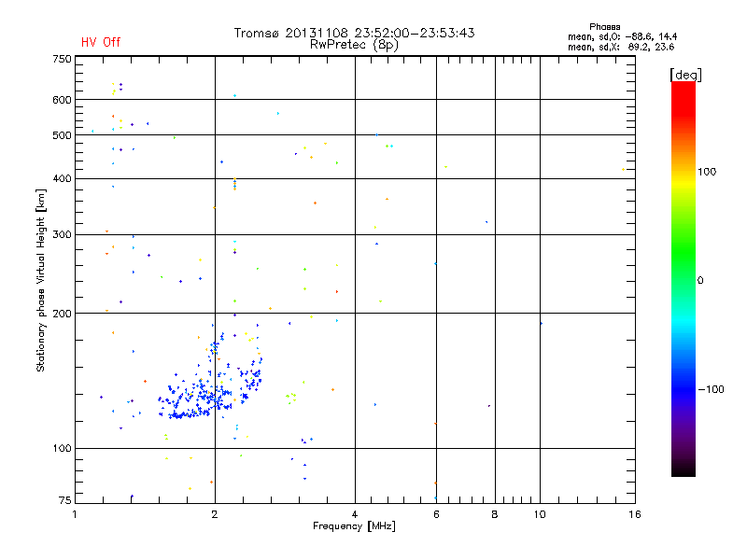The width and height of the screenshot is (747, 560).
Task: Click the y-axis '750' tick label
Action: coord(62,59)
